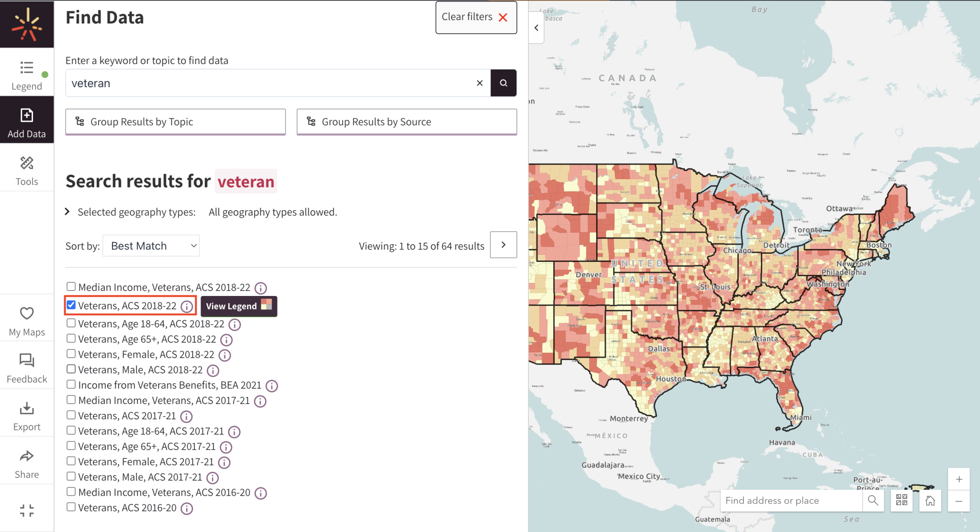Click the View Legend button

232,306
